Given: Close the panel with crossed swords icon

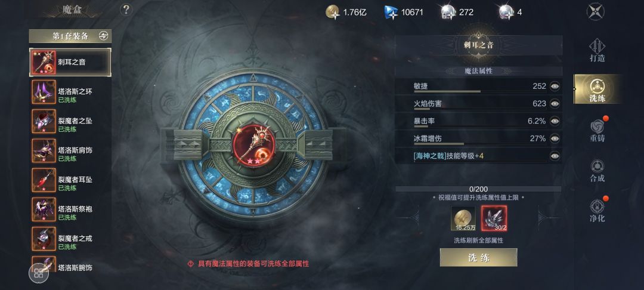Looking at the screenshot, I should point(595,11).
